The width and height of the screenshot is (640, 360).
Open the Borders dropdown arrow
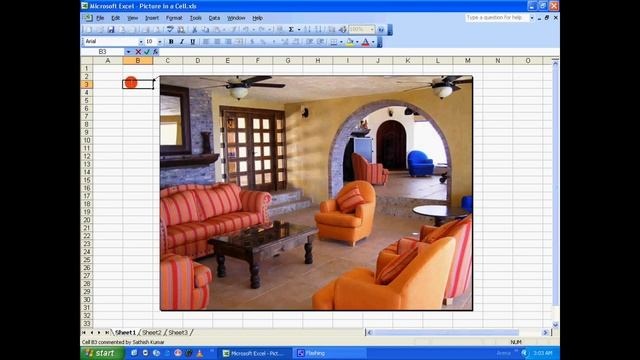pyautogui.click(x=341, y=42)
